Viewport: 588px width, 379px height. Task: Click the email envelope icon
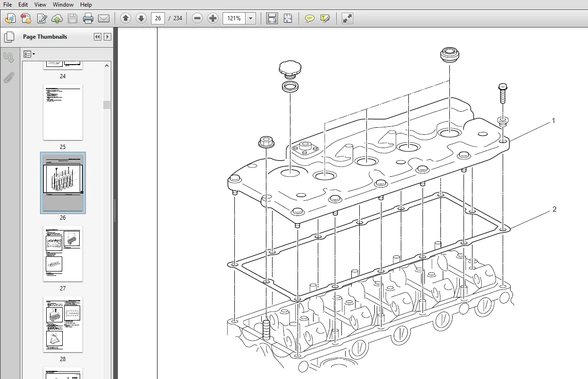(103, 18)
